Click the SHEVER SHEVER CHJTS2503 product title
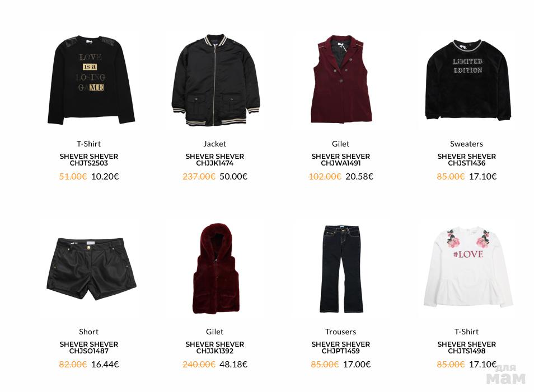Image resolution: width=534 pixels, height=392 pixels. pos(89,159)
